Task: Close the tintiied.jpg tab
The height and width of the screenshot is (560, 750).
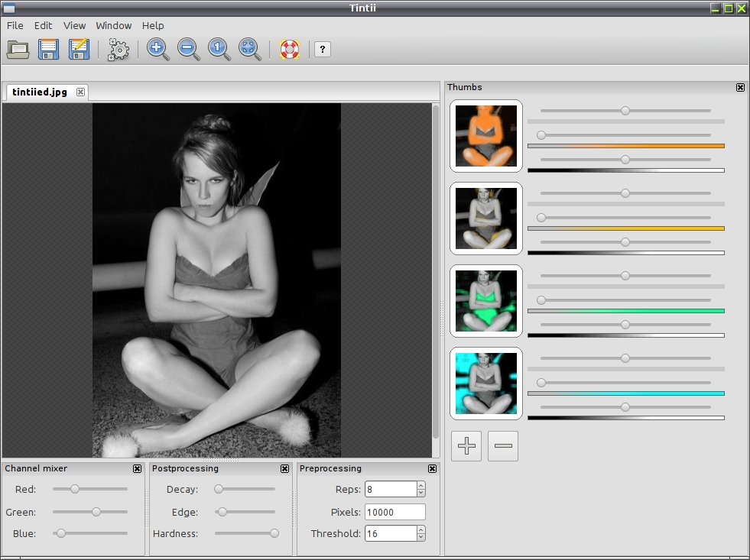Action: (x=80, y=92)
